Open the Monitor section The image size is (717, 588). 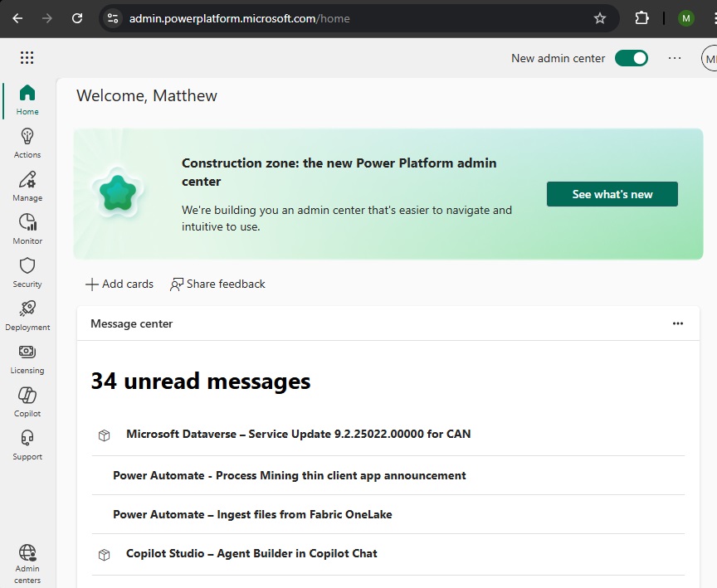click(x=27, y=230)
